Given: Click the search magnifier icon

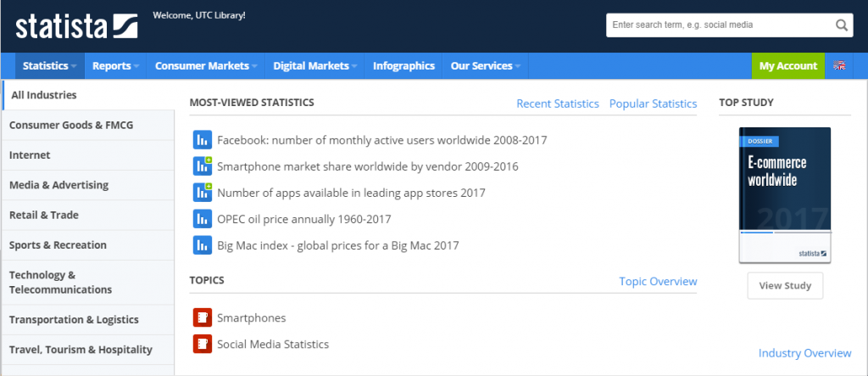Looking at the screenshot, I should point(842,25).
